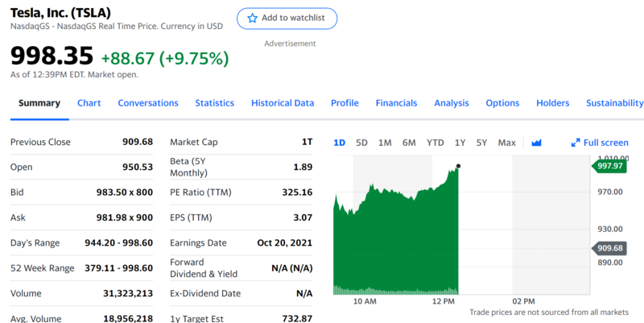Select the 6M chart range
Viewport: 644px width, 323px height.
409,143
